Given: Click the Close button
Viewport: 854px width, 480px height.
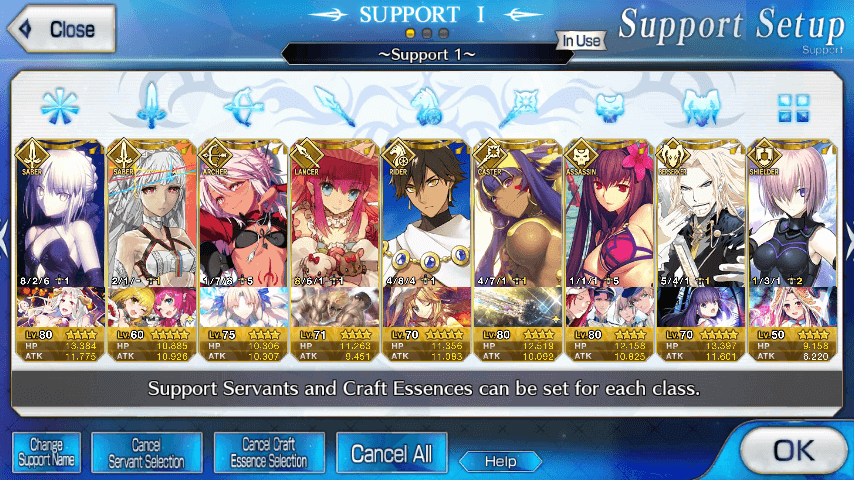Looking at the screenshot, I should pos(62,29).
